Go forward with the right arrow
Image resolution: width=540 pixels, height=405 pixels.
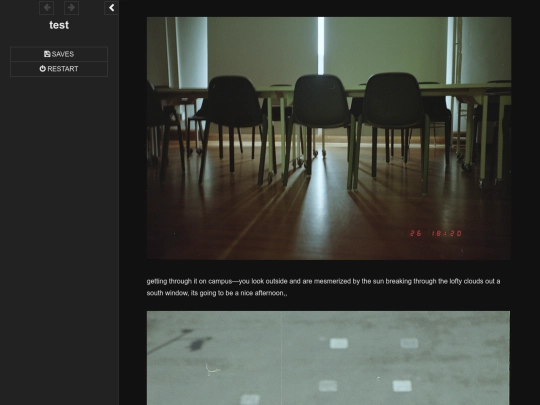[x=71, y=8]
